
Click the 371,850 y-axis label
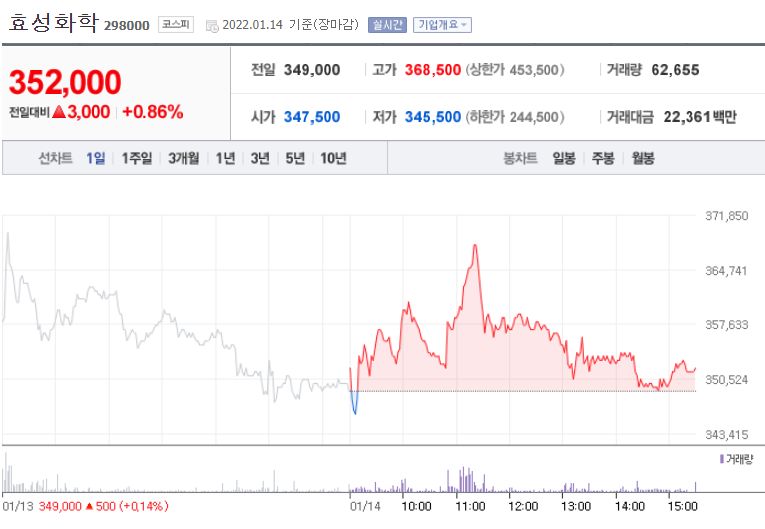point(726,216)
